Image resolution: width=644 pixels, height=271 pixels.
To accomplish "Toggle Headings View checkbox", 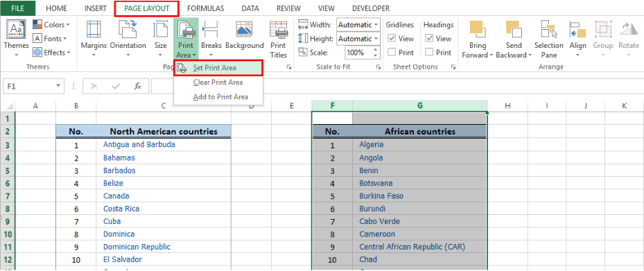I will 429,39.
